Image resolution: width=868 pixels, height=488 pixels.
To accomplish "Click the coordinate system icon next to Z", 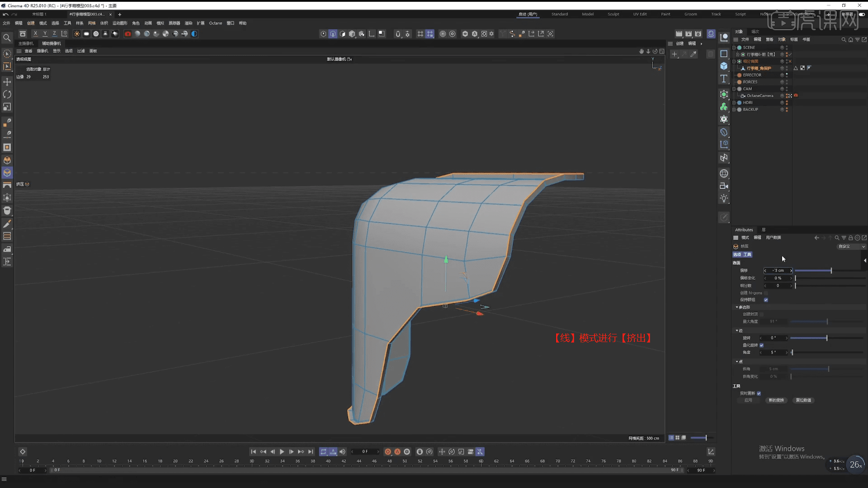I will (x=64, y=34).
